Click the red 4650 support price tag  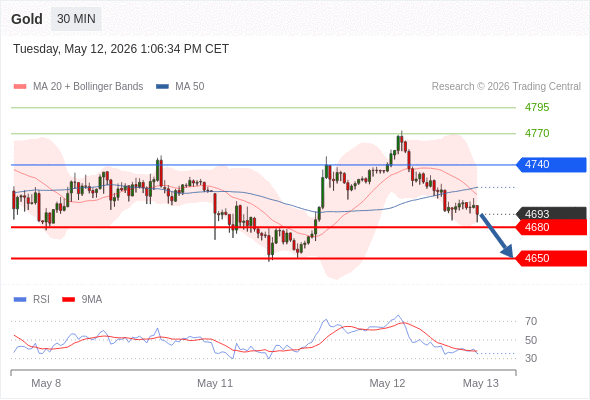point(551,259)
